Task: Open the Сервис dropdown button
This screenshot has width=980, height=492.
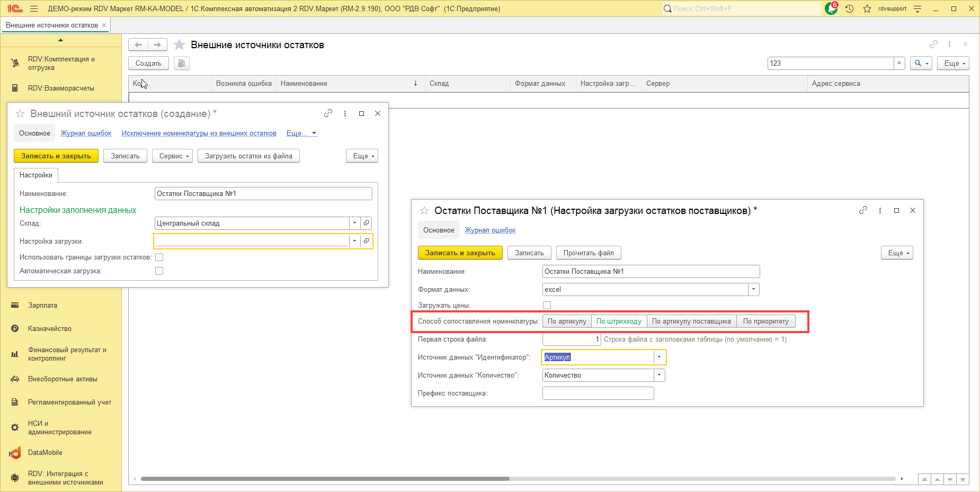Action: [x=173, y=156]
